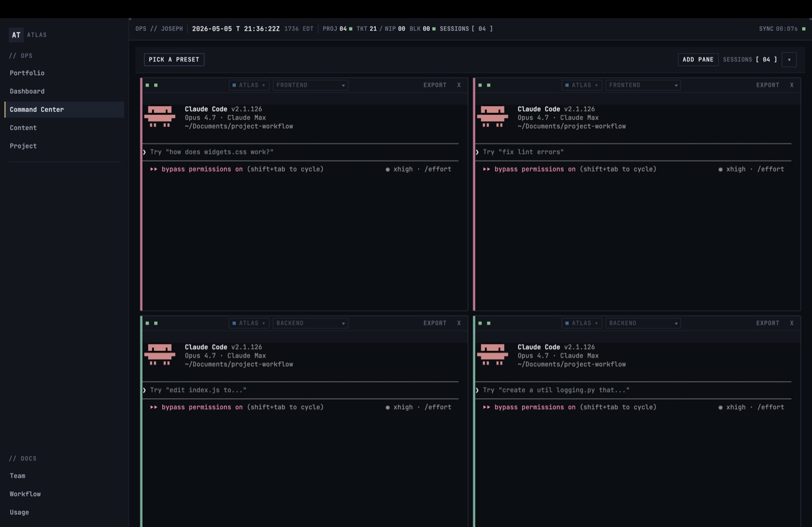The width and height of the screenshot is (812, 527).
Task: Toggle bypass permissions in edit index.js pane
Action: pos(202,408)
